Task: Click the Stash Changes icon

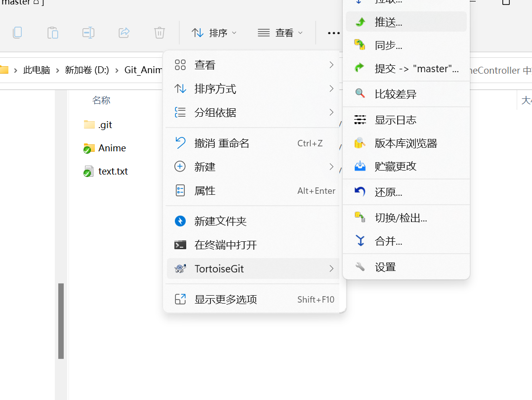Action: tap(360, 166)
